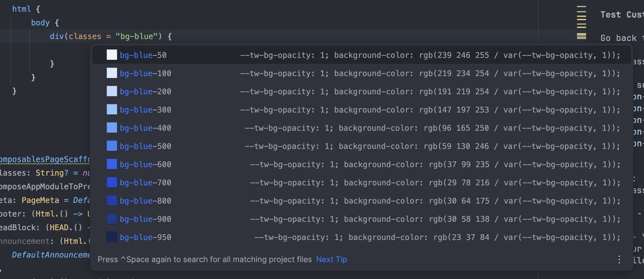Click the 'eadBlock: (HEAD.()' parameter line
This screenshot has height=279, width=644.
[x=44, y=227]
